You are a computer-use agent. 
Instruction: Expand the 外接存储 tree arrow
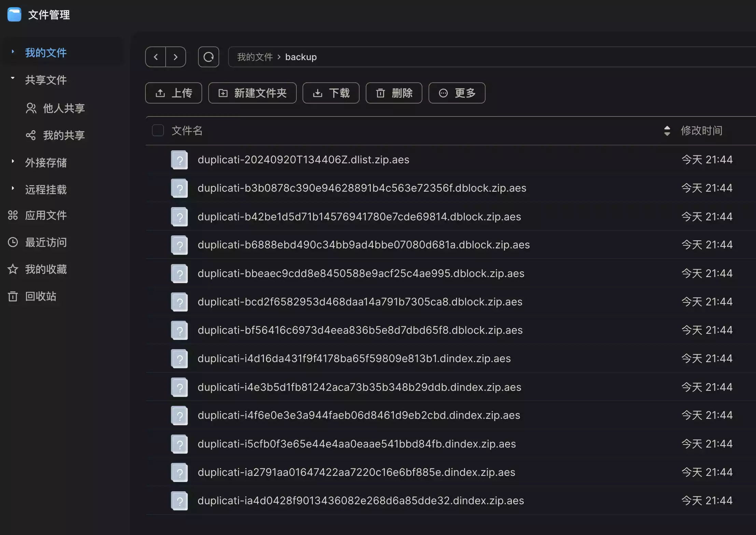click(x=13, y=161)
